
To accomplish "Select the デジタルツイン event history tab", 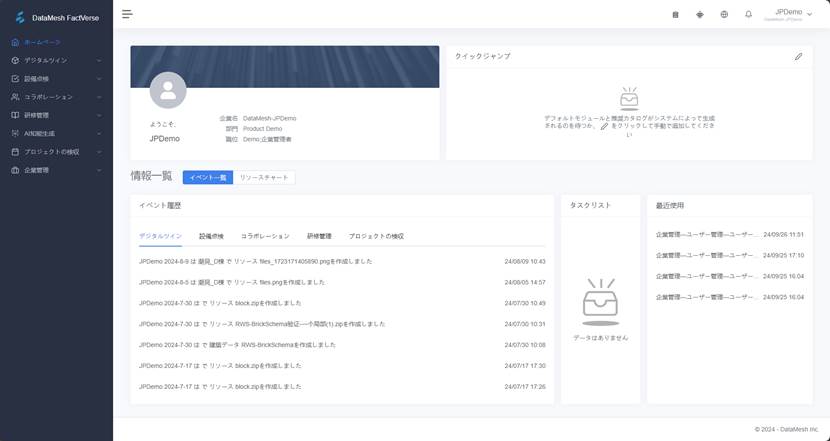I will (x=160, y=236).
